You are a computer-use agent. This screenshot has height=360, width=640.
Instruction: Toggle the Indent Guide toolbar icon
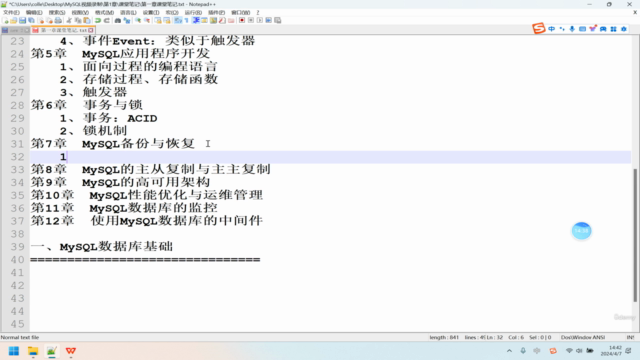pyautogui.click(x=196, y=20)
